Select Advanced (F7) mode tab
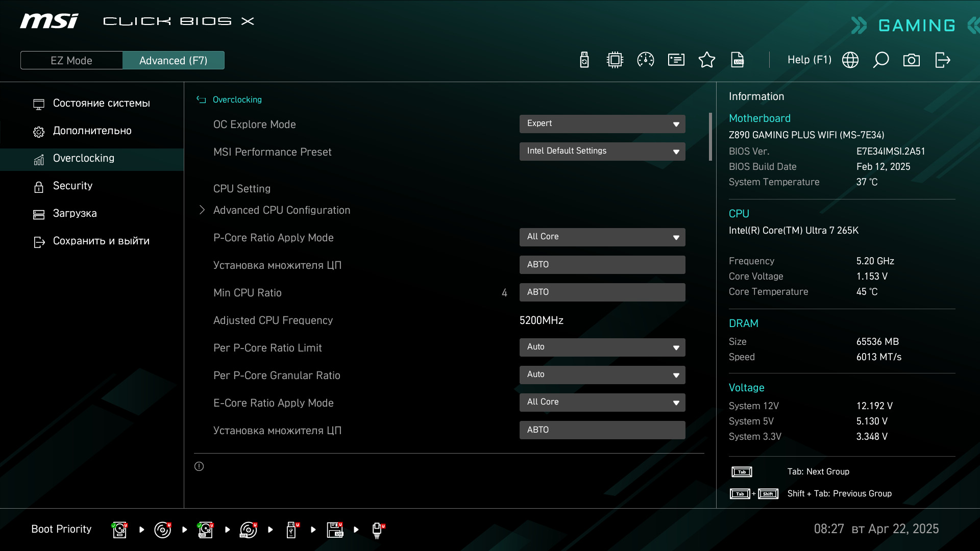The height and width of the screenshot is (551, 980). click(x=174, y=60)
